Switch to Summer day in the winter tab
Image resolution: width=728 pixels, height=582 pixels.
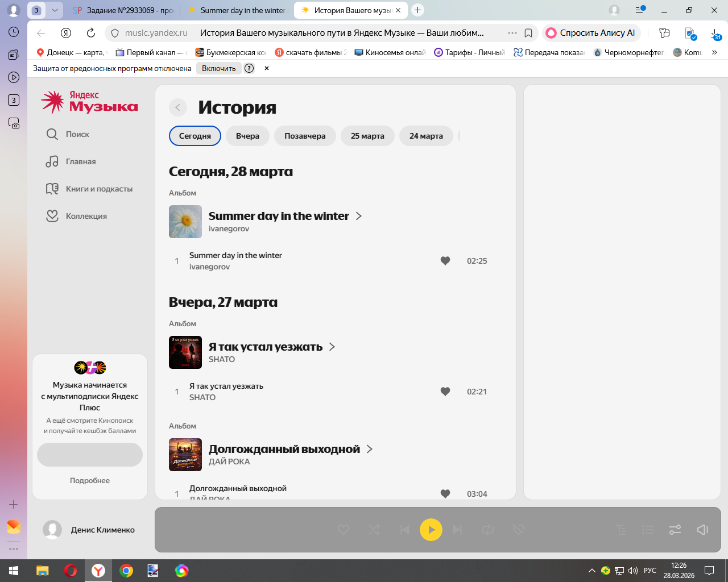[x=237, y=10]
